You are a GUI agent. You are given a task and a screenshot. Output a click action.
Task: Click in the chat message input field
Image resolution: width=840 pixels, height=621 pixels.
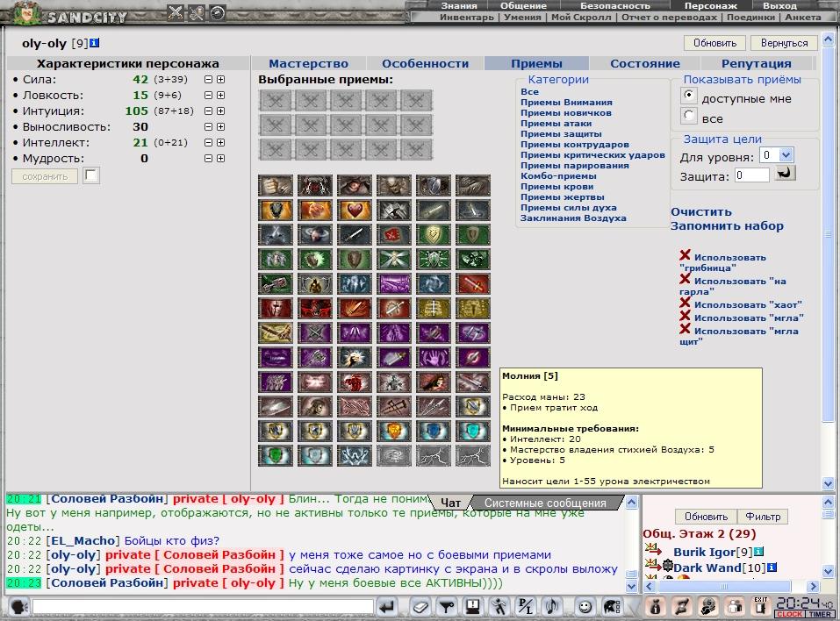[x=203, y=607]
